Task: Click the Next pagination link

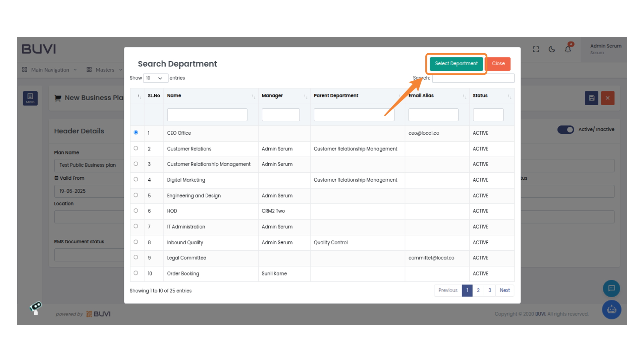Action: click(x=504, y=290)
